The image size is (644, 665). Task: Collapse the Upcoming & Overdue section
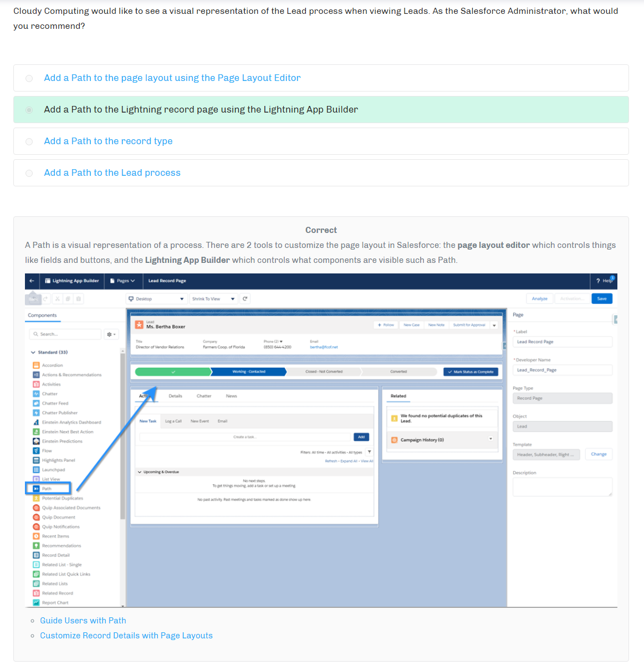click(x=140, y=472)
